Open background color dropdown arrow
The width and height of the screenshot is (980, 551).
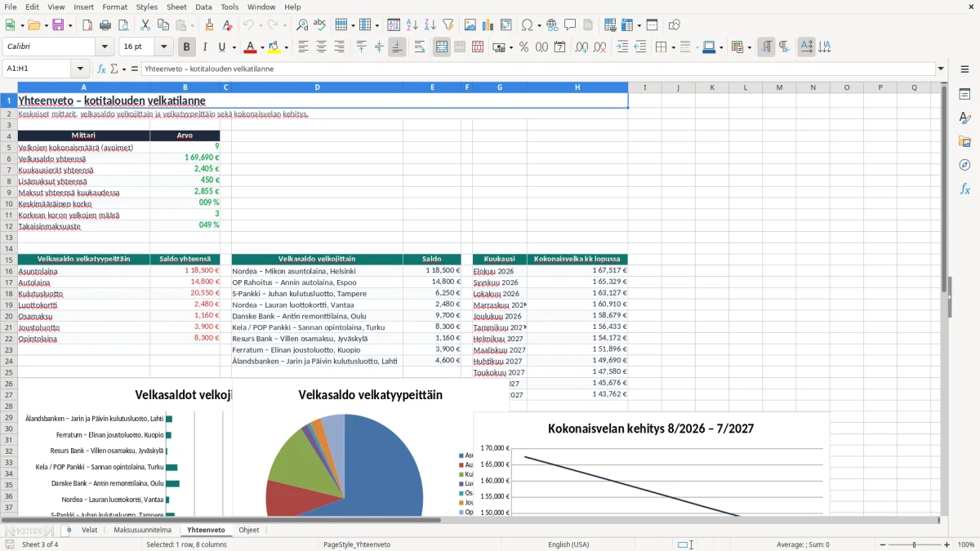coord(287,47)
